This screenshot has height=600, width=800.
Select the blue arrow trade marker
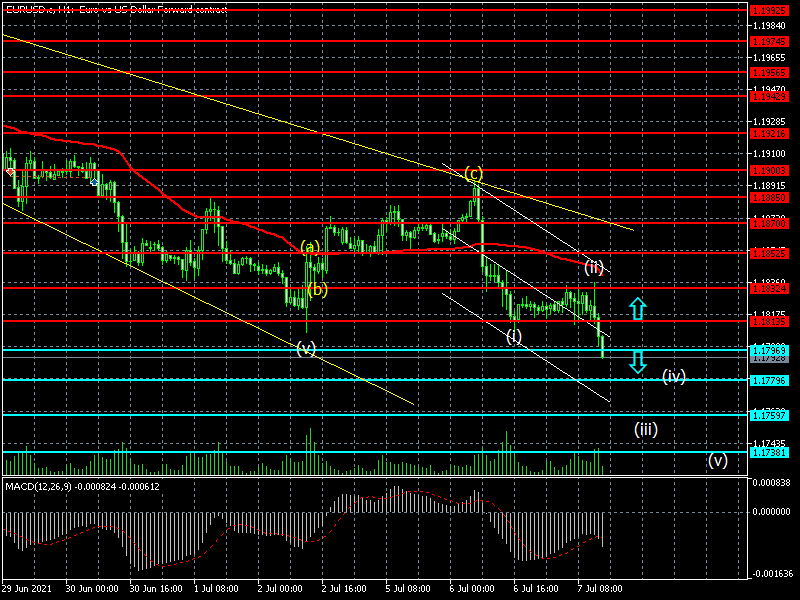(x=94, y=182)
